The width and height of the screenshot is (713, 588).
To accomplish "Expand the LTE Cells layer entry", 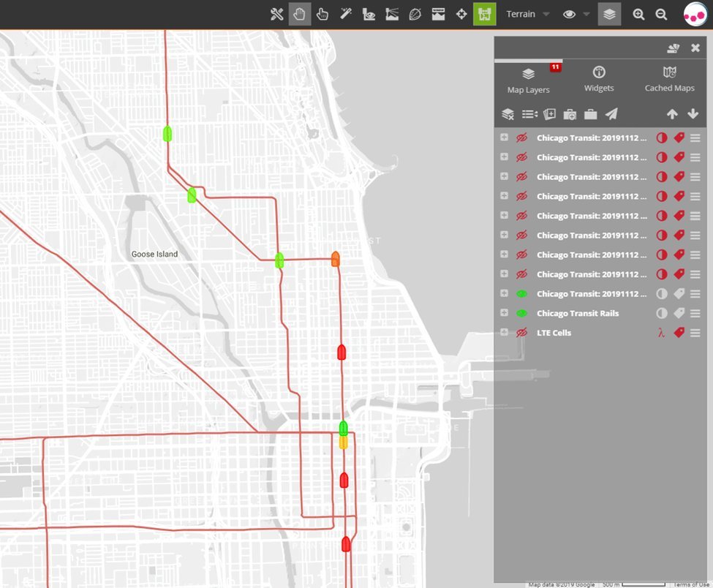I will tap(504, 333).
